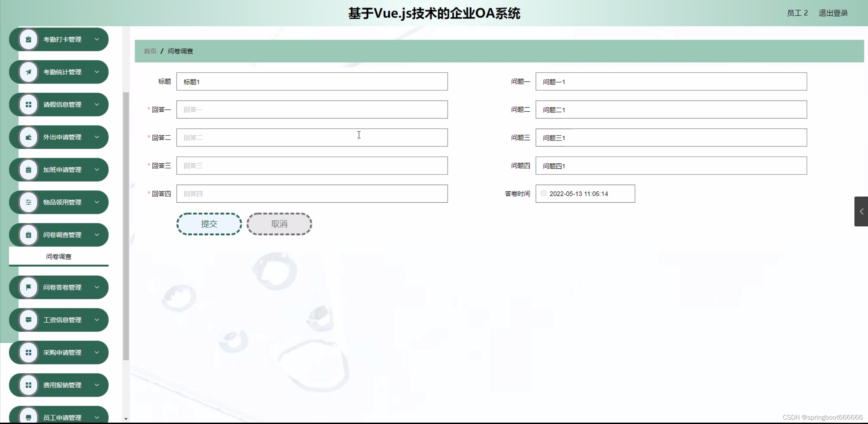Image resolution: width=868 pixels, height=424 pixels.
Task: Click the 问卷调查 breadcrumb text
Action: click(180, 51)
